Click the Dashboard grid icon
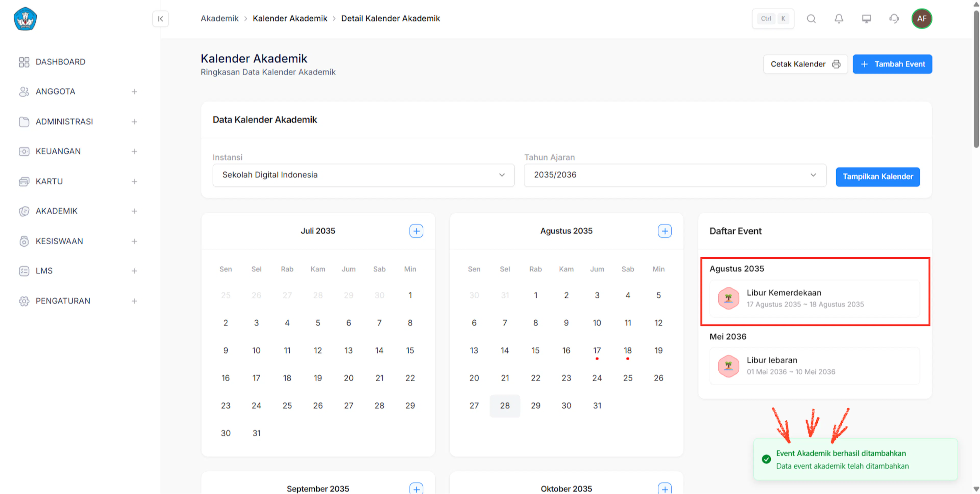Viewport: 980px width, 494px height. pyautogui.click(x=24, y=62)
